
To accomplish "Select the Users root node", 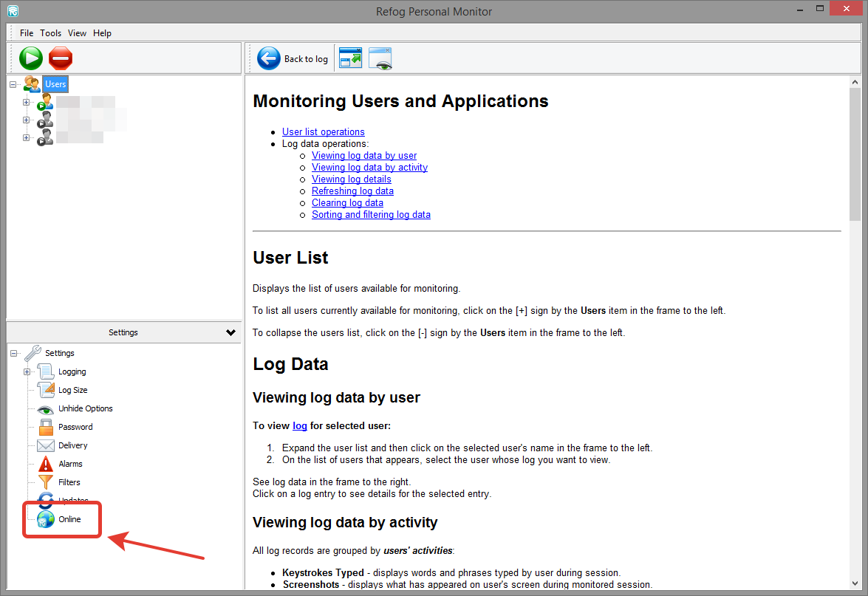I will pyautogui.click(x=55, y=84).
